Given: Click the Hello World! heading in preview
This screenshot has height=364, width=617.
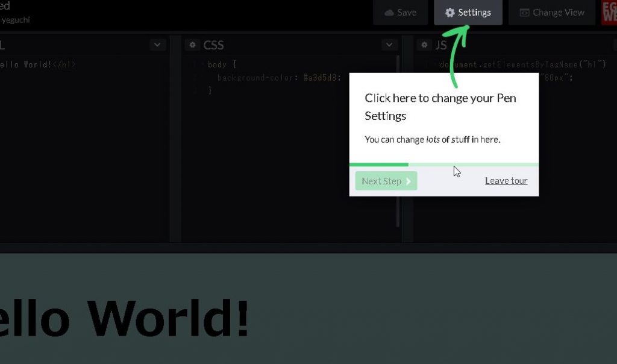Looking at the screenshot, I should pos(124,317).
